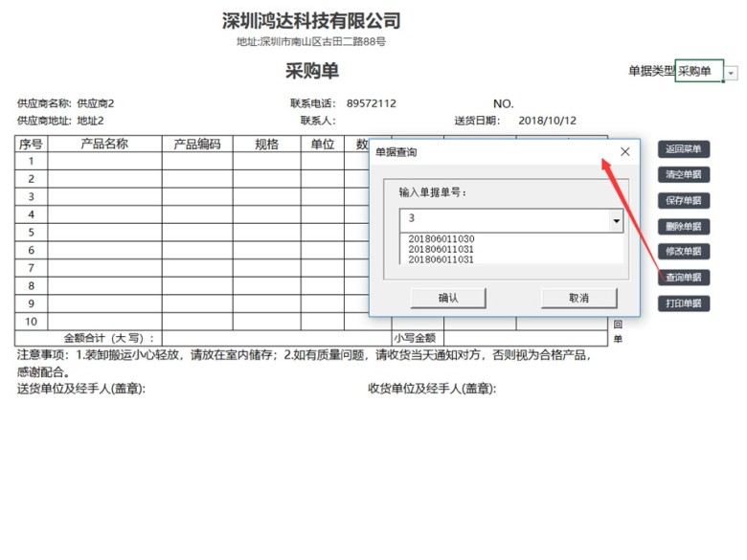
Task: Click the 产品名称 column header
Action: click(x=104, y=144)
